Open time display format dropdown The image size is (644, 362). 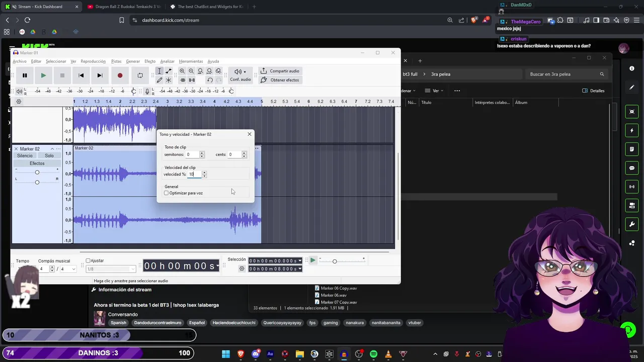pos(217,266)
